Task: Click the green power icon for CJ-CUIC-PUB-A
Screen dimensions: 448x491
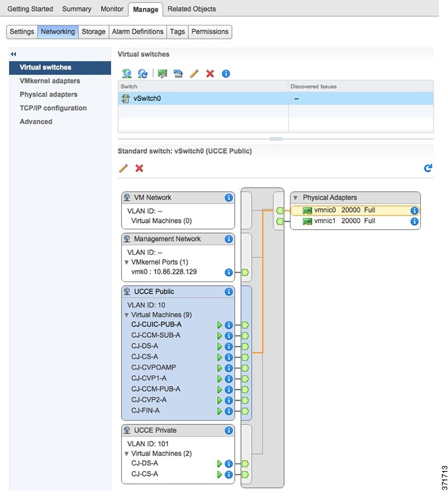Action: click(x=220, y=325)
